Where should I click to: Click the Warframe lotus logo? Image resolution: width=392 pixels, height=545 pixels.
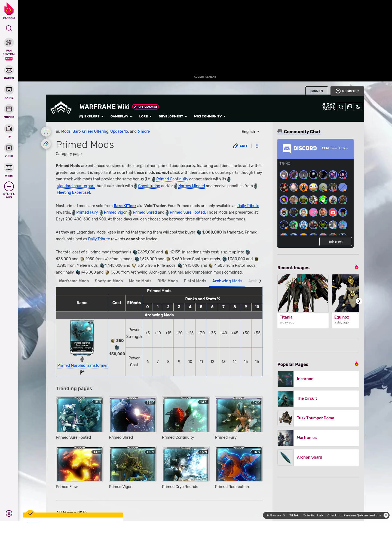61,108
